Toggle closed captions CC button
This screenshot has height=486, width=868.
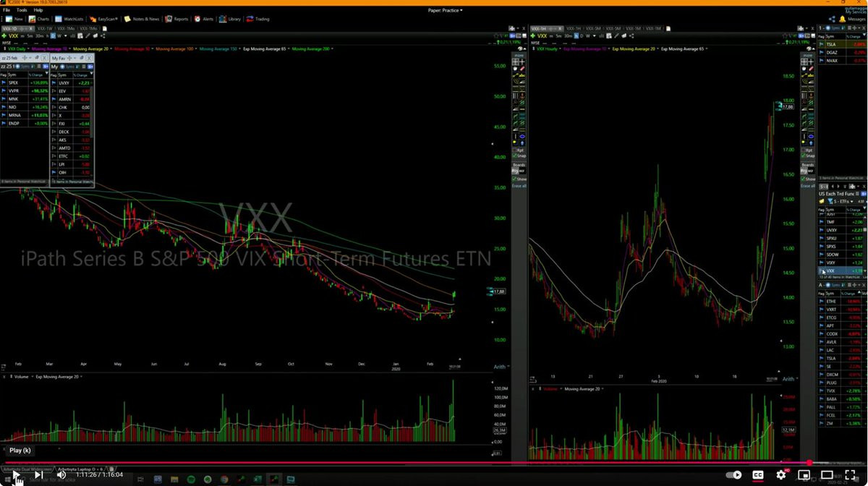[759, 474]
